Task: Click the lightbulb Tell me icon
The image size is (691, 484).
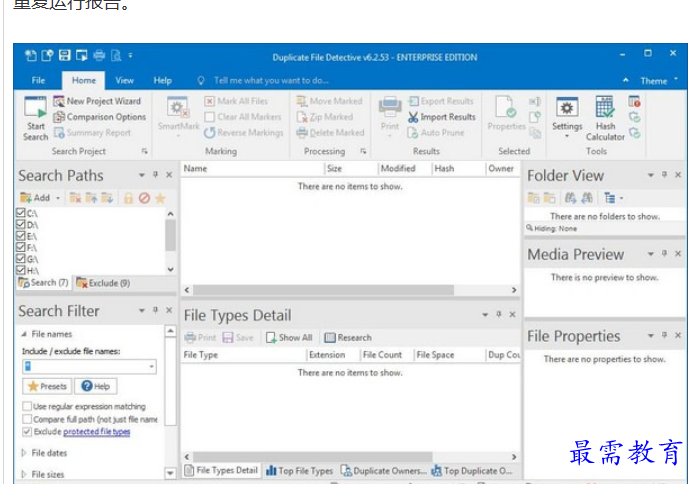Action: (x=201, y=81)
